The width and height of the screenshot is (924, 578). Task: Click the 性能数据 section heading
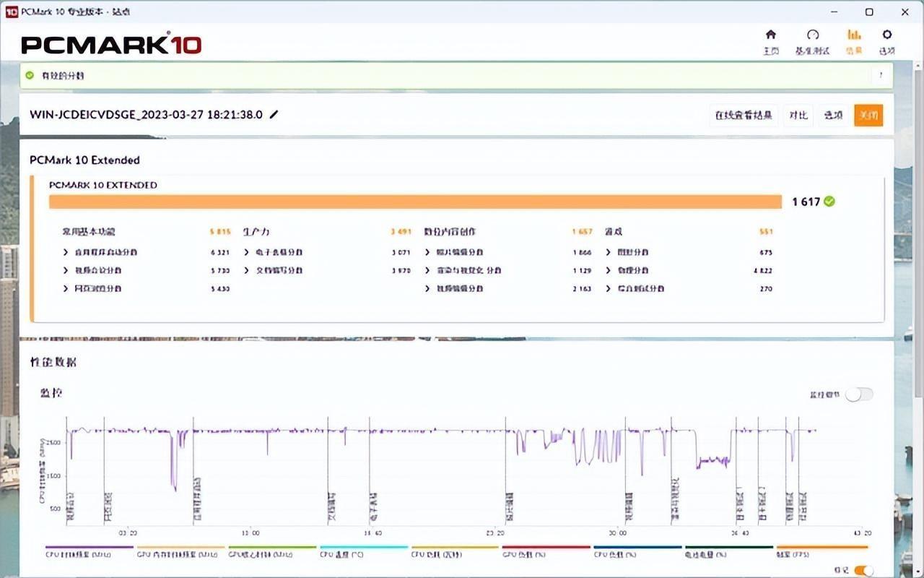coord(53,362)
